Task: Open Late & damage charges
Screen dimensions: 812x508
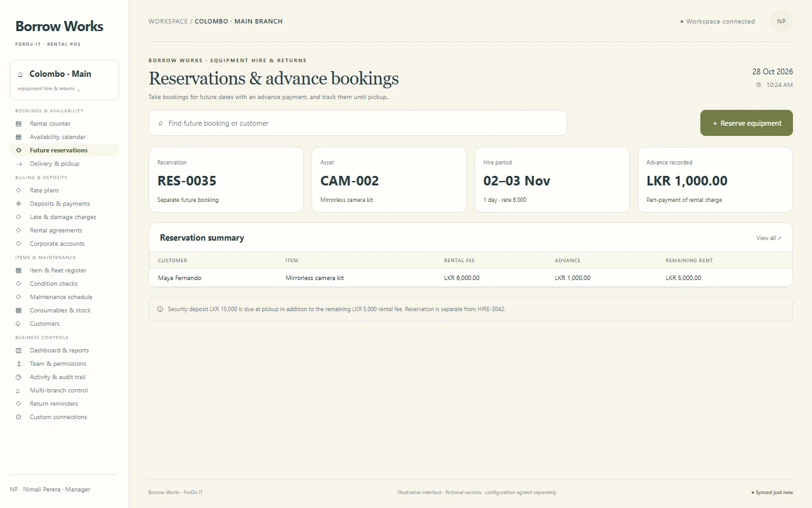Action: point(64,217)
